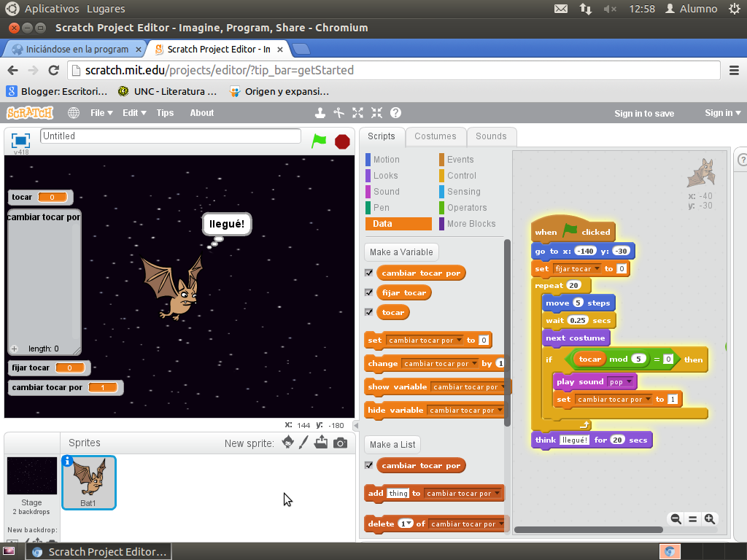Open 'fijar tocar' dropdown in script set block

[x=597, y=268]
